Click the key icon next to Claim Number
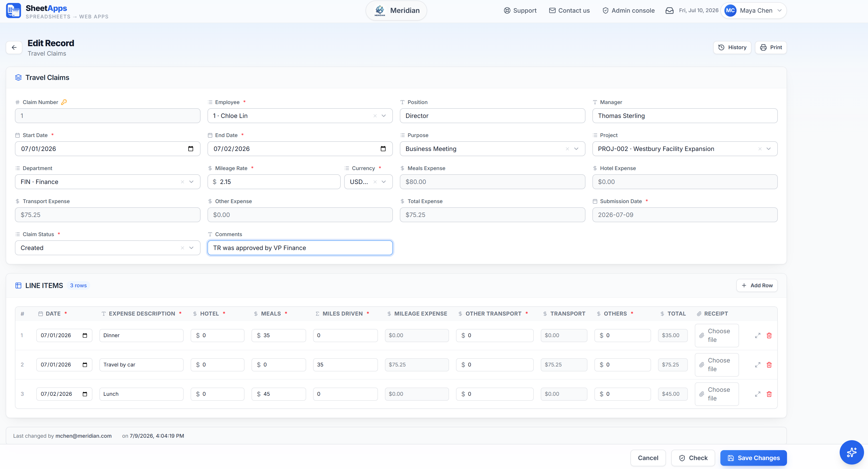This screenshot has height=469, width=868. (64, 102)
